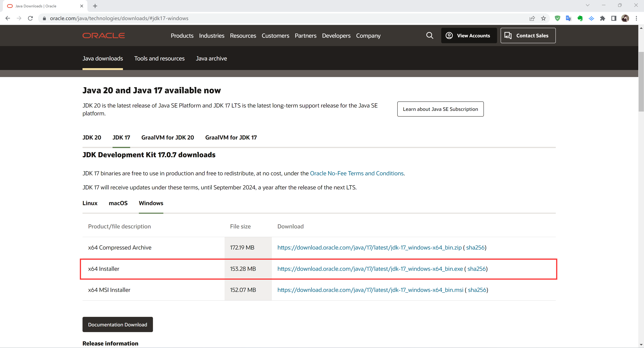Image resolution: width=644 pixels, height=348 pixels.
Task: Switch to the Linux platform tab
Action: [90, 203]
